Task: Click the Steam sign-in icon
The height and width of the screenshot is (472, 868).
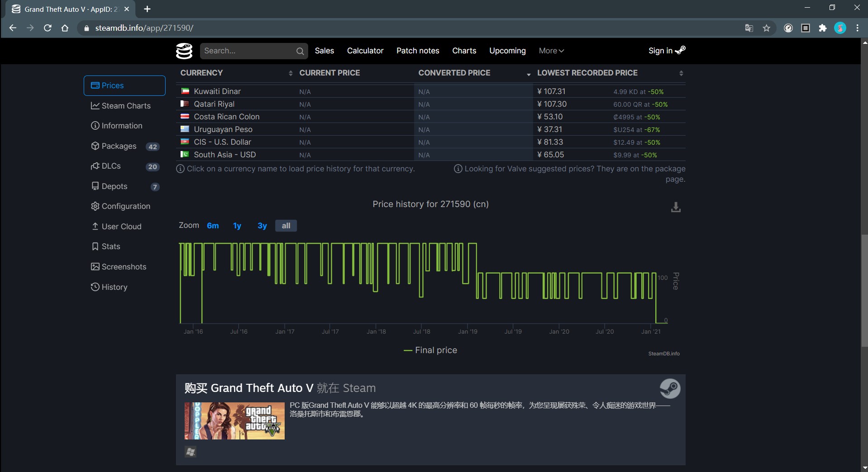Action: (x=680, y=50)
